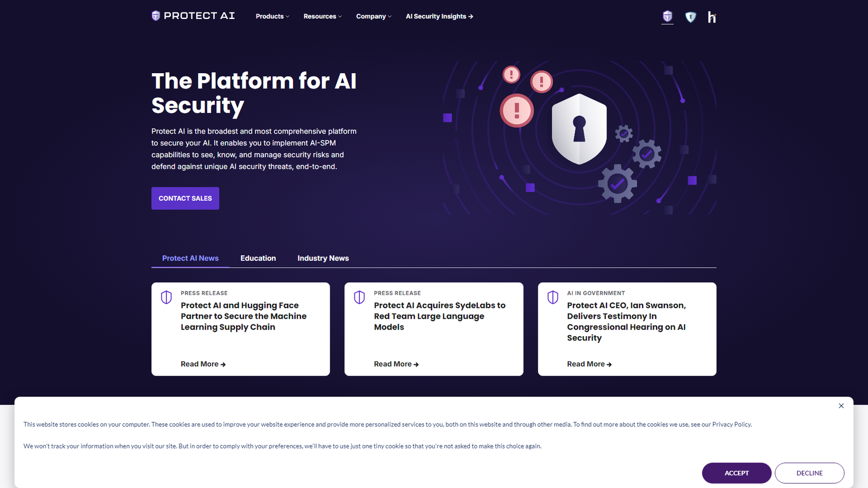Expand the Company dropdown menu
This screenshot has width=868, height=488.
(373, 16)
